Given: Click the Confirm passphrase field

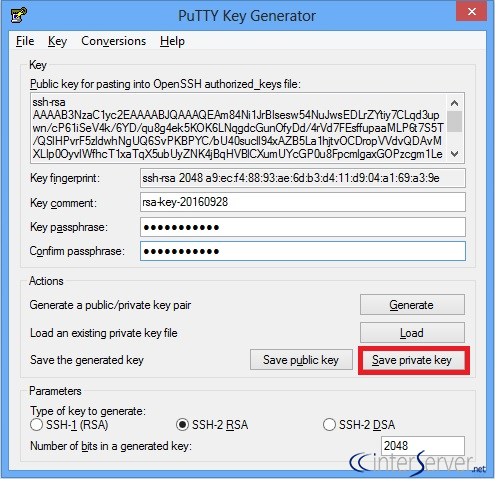Looking at the screenshot, I should [303, 251].
